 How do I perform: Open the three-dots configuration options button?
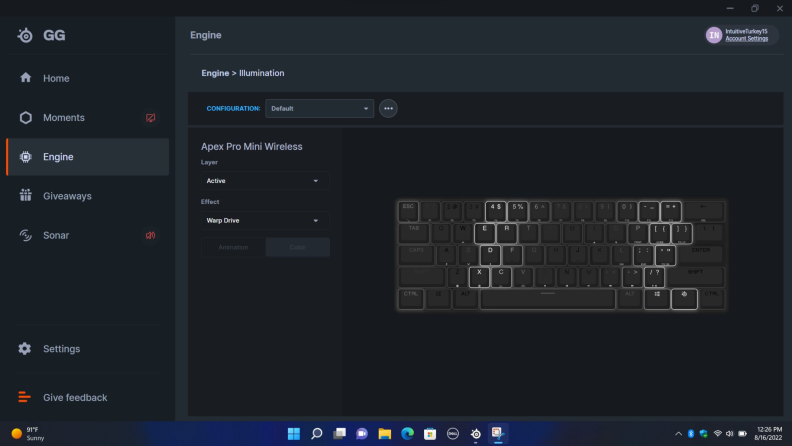coord(388,109)
